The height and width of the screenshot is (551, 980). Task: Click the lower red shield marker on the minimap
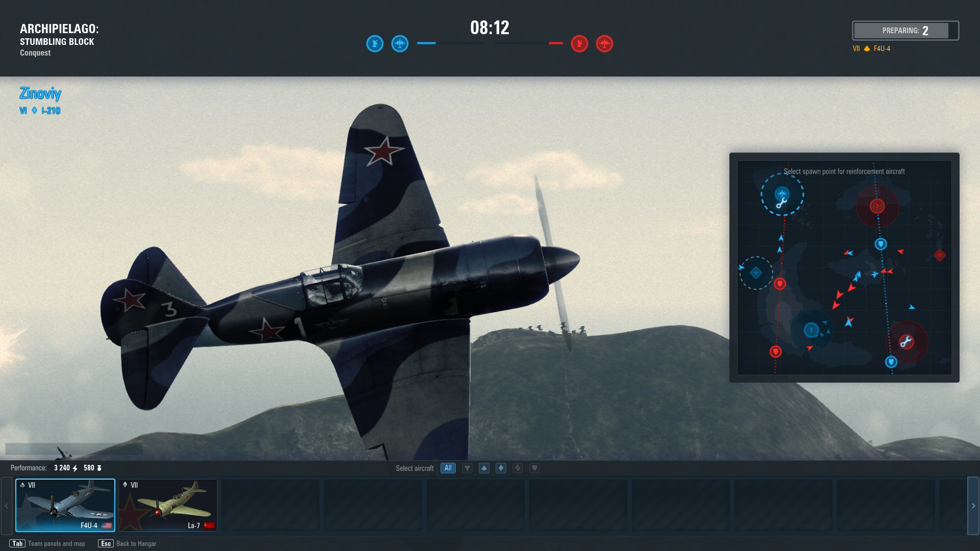pos(775,352)
